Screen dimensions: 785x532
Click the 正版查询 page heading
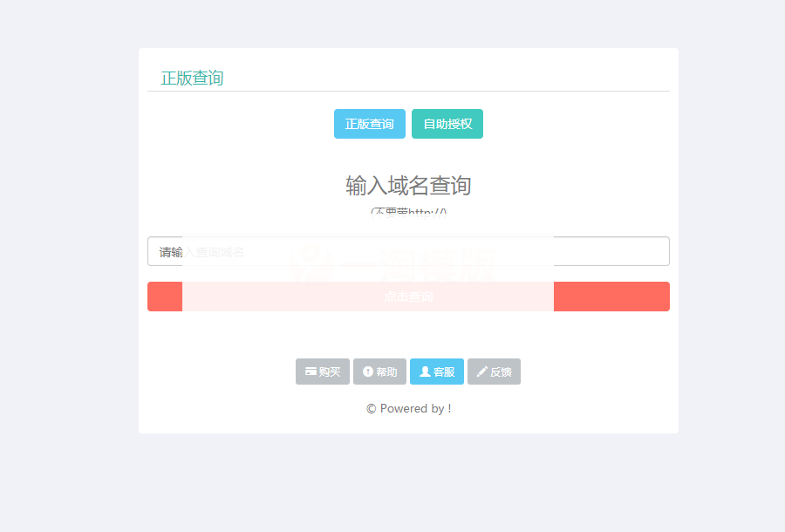click(190, 78)
